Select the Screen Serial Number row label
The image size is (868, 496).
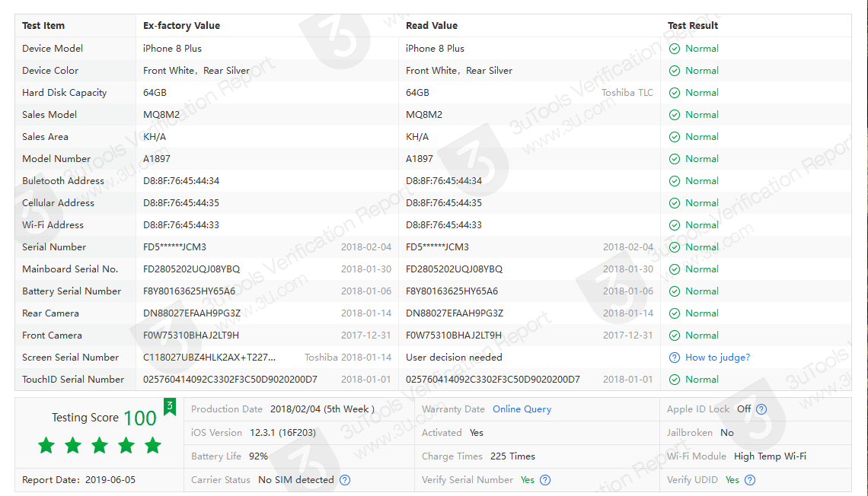pyautogui.click(x=70, y=358)
